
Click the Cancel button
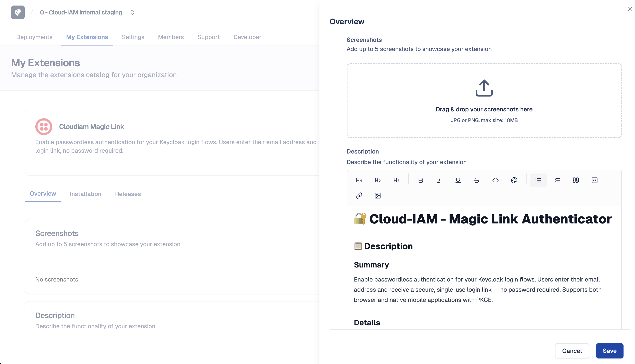click(x=572, y=351)
